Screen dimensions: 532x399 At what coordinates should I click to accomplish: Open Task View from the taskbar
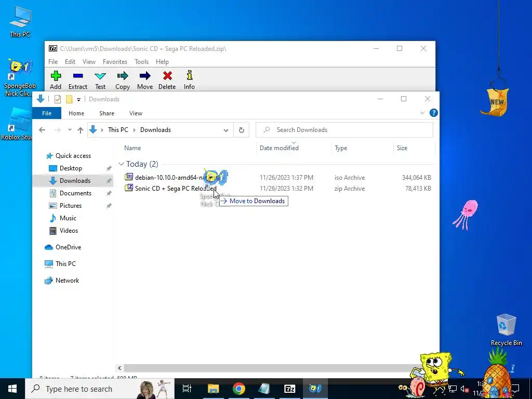(x=187, y=389)
